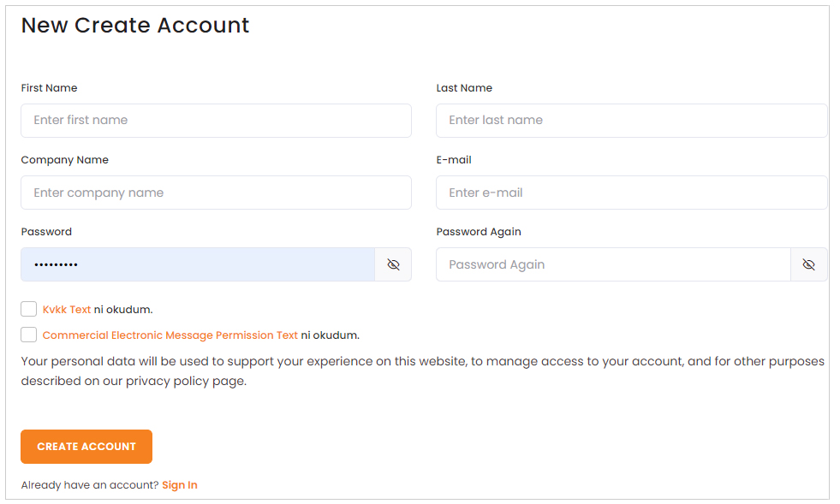Open Commercial Electronic Message Permission Text link
The height and width of the screenshot is (504, 840).
pyautogui.click(x=170, y=335)
